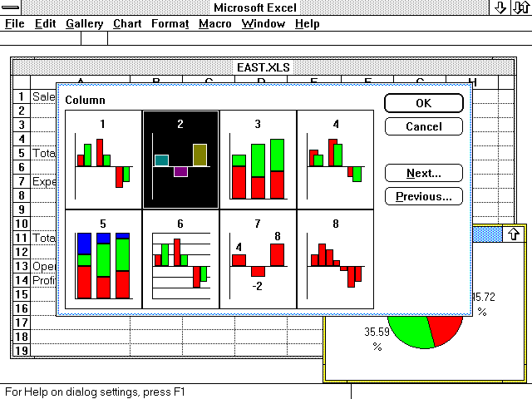Select column chart format 1
532x399 pixels.
coord(103,160)
